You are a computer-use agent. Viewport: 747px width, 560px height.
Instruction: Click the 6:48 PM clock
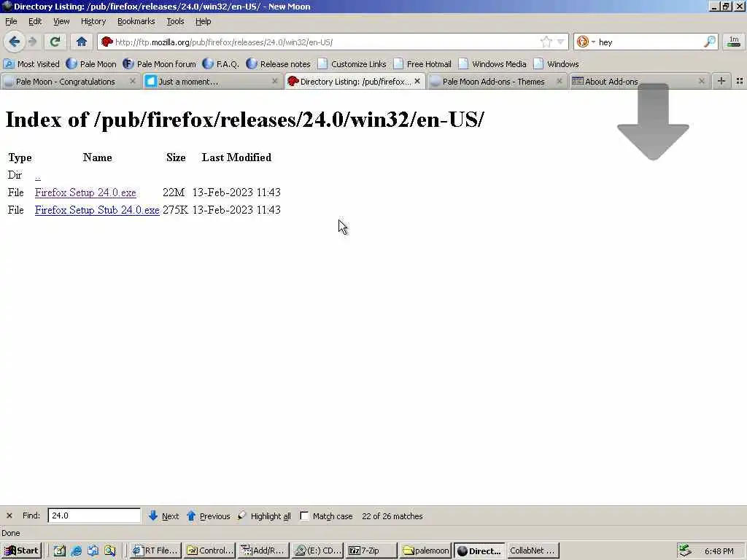719,551
